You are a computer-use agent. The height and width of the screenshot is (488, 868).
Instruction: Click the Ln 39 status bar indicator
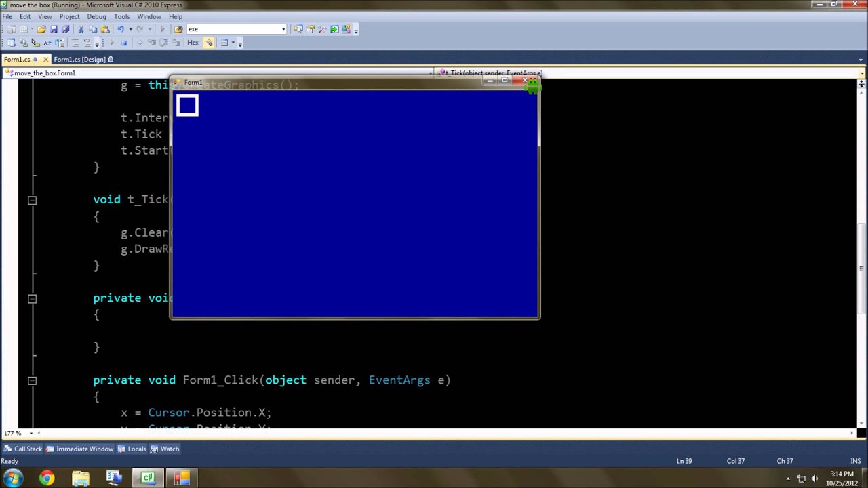684,461
